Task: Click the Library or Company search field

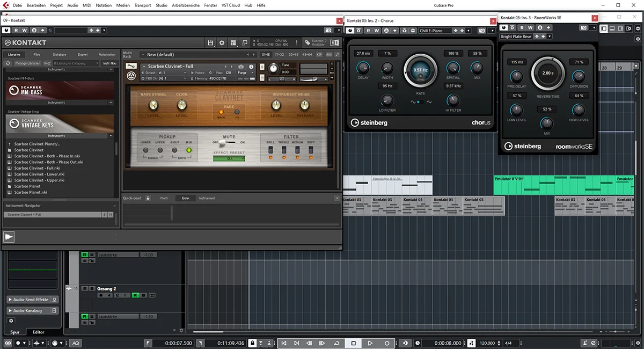Action: pos(76,63)
